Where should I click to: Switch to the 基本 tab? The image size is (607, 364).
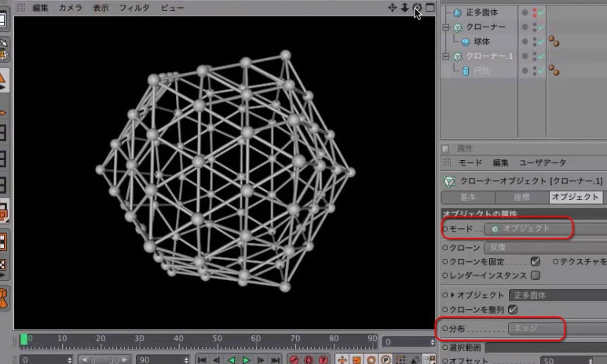pyautogui.click(x=468, y=197)
